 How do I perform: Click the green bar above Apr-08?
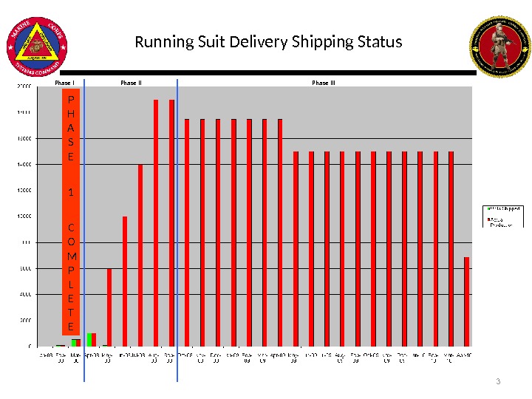coord(89,339)
